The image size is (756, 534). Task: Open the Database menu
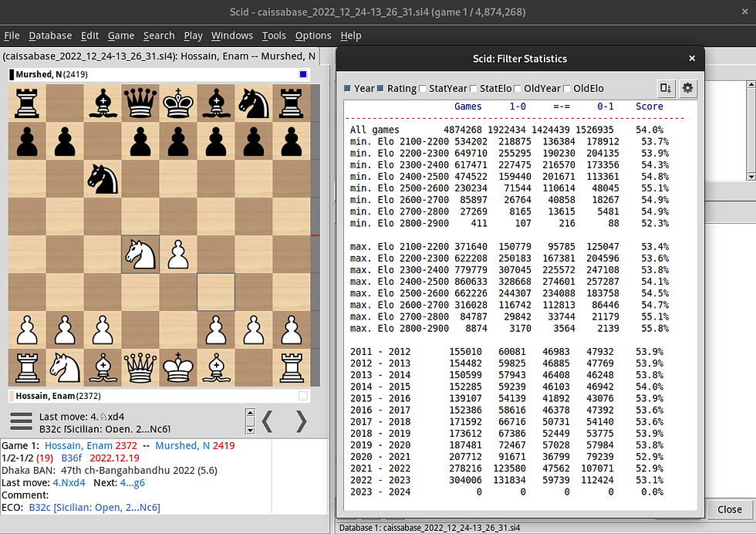[x=50, y=35]
